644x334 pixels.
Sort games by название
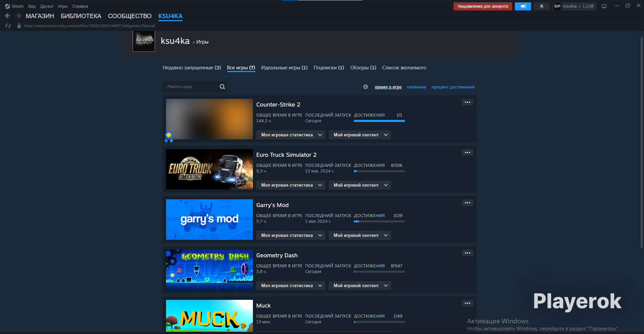(x=417, y=87)
